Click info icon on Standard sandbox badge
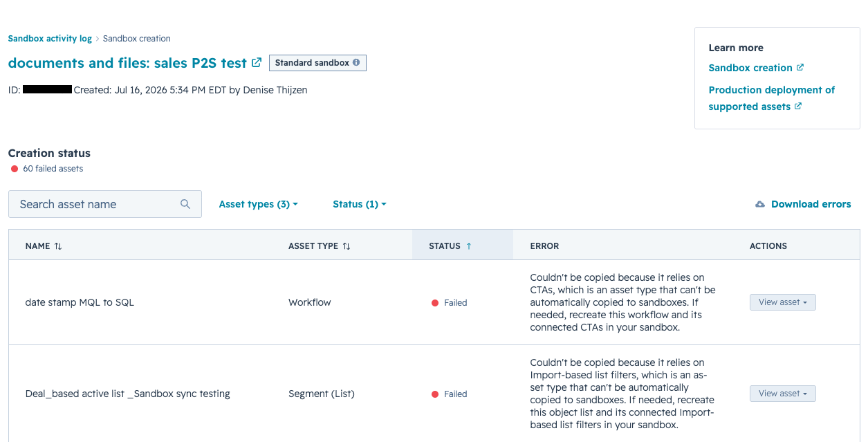Screen dimensions: 868x442 coord(356,62)
